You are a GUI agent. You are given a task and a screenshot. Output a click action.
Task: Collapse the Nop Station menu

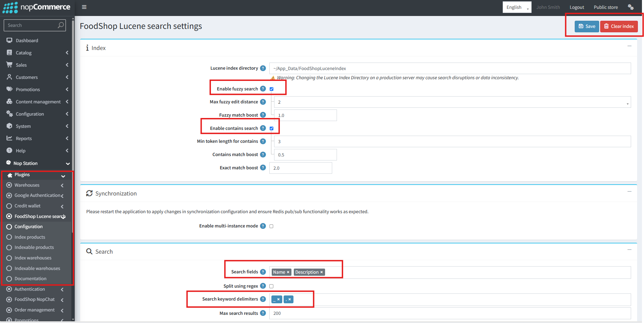pos(37,163)
